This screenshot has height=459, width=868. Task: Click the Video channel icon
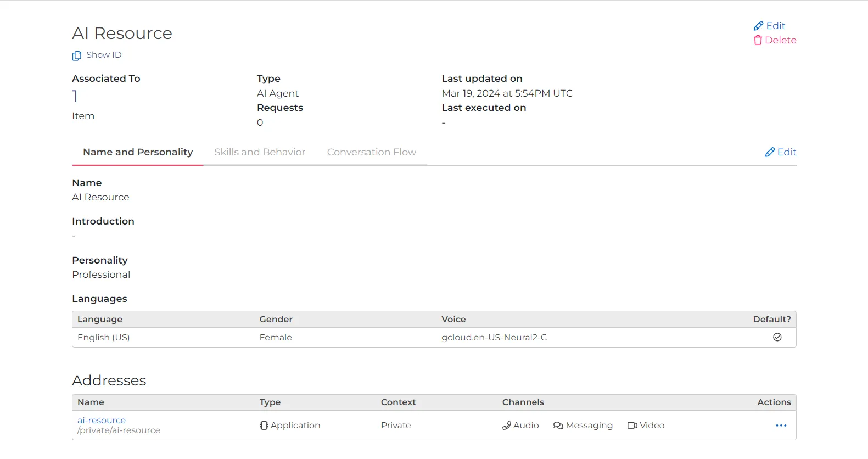[x=632, y=426]
